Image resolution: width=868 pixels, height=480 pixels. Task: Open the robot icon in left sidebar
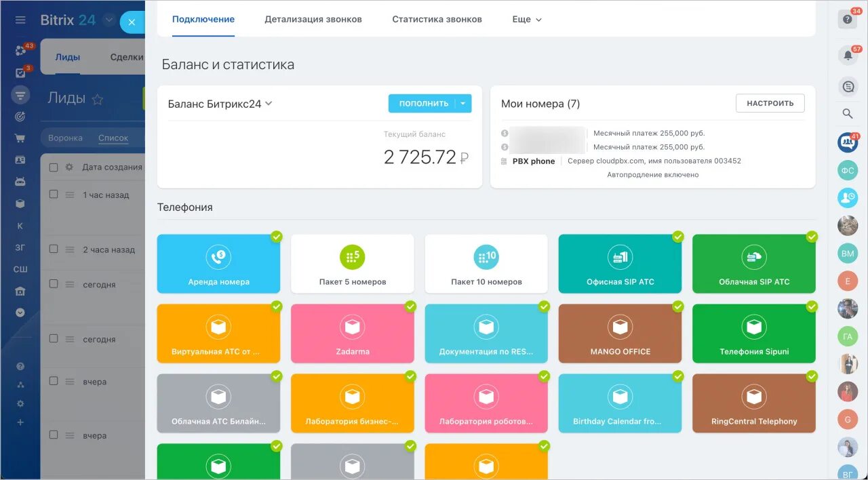[x=20, y=182]
